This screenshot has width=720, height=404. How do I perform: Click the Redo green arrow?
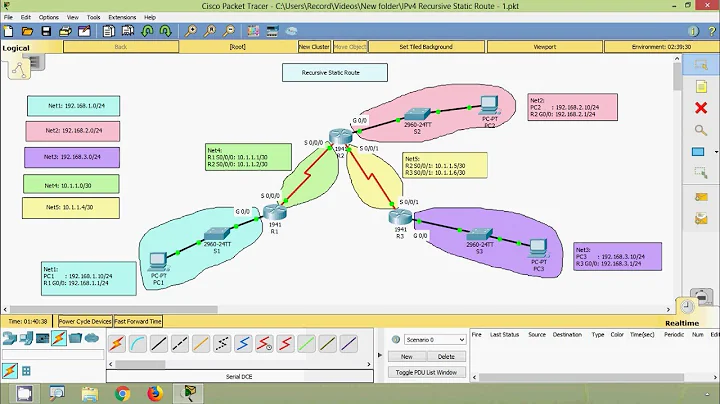tap(165, 31)
